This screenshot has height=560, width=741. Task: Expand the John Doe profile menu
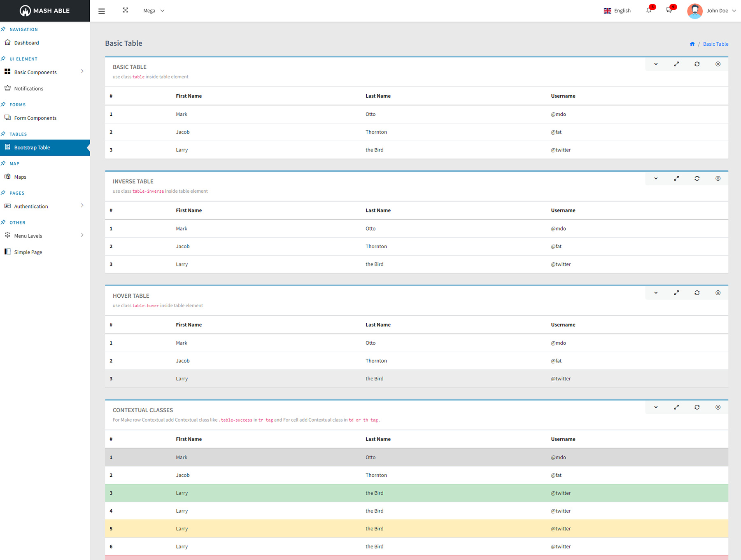point(711,11)
